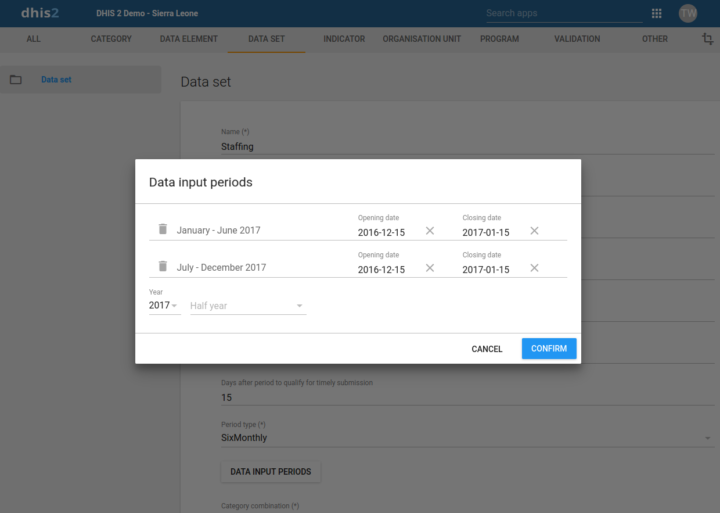The image size is (720, 513).
Task: Click the crop icon beside OTHER tab
Action: click(x=707, y=39)
